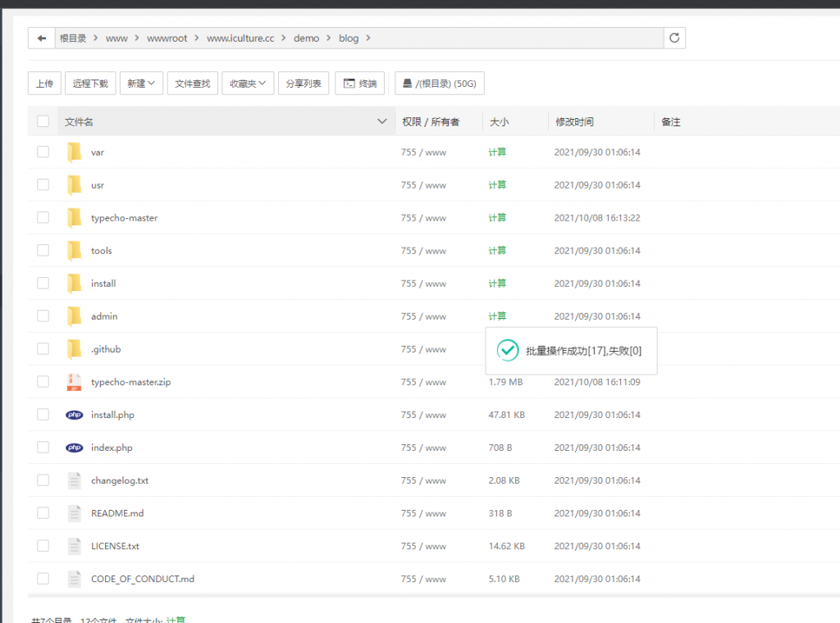840x623 pixels.
Task: Click the 上传 upload button
Action: 44,84
